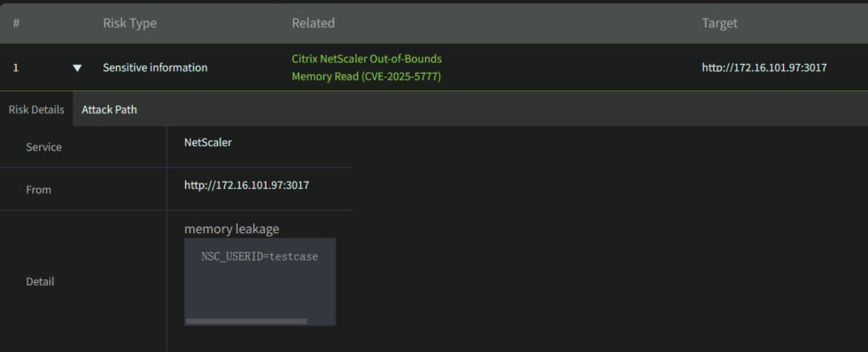868x352 pixels.
Task: Open Citrix NetScaler CVE-2025-5777 related link
Action: (367, 67)
